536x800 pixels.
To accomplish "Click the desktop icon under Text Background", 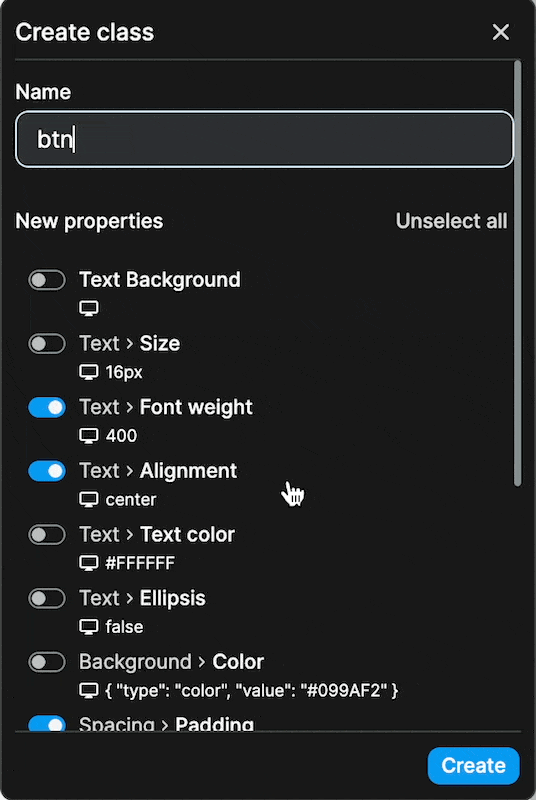I will coord(89,308).
